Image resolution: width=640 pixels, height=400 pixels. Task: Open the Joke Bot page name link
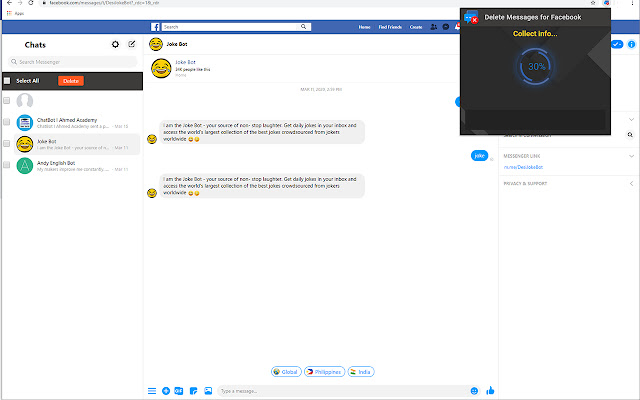pos(185,62)
